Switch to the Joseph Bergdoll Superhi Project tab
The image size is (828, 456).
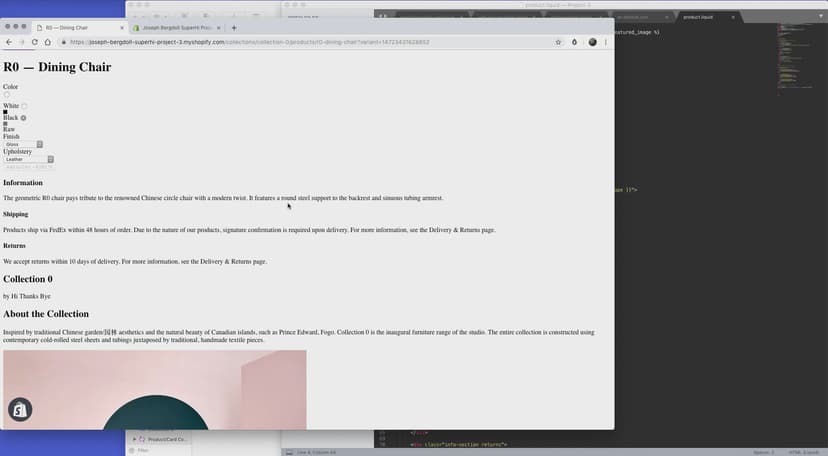175,28
